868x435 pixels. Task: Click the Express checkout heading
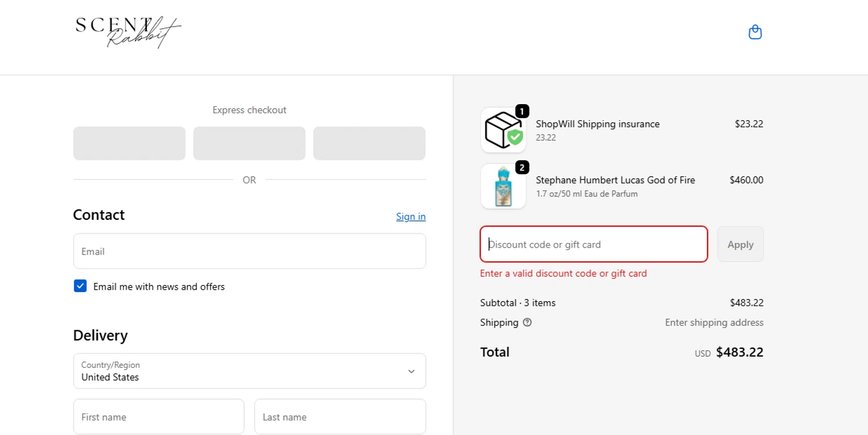click(249, 110)
